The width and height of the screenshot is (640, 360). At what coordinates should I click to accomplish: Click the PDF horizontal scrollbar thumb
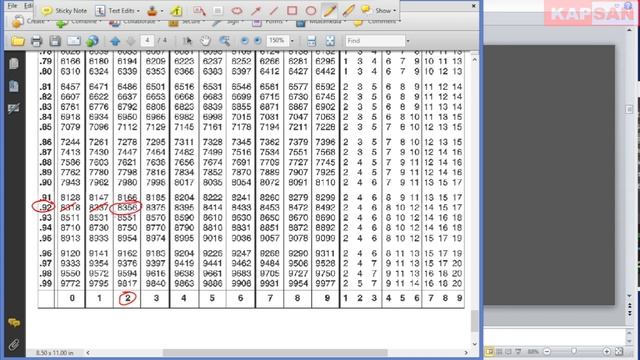click(x=275, y=353)
